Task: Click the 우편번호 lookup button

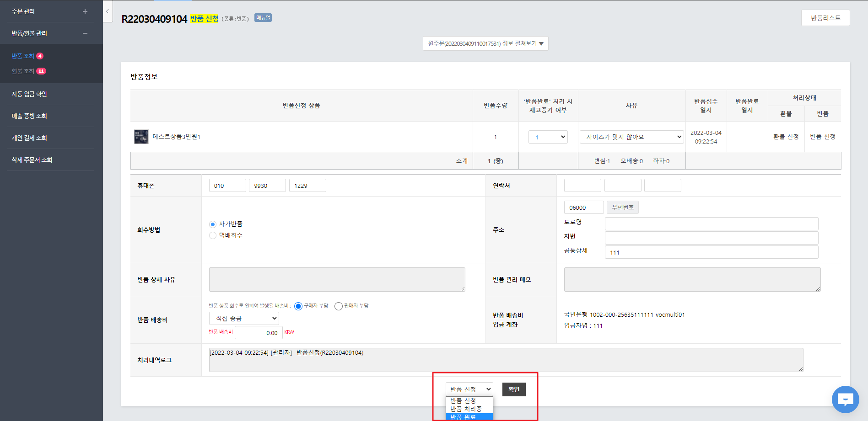Action: [622, 208]
